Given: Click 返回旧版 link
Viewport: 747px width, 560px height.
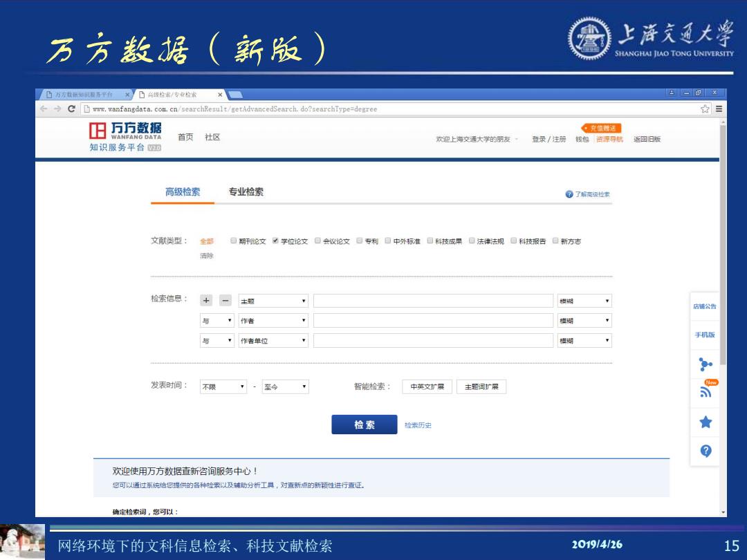Looking at the screenshot, I should click(x=647, y=139).
